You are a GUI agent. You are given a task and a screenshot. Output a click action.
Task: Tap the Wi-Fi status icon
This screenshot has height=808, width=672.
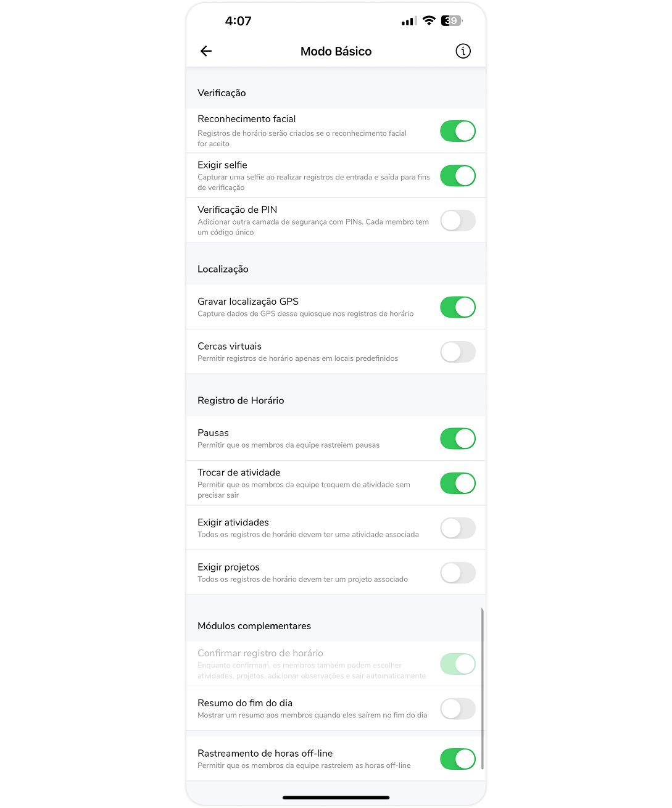[429, 21]
